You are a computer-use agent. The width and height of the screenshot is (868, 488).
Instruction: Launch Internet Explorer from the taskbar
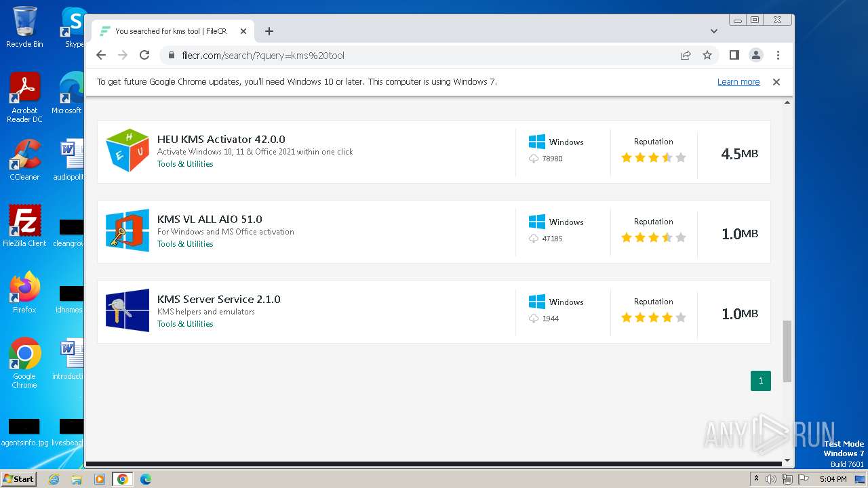pos(54,479)
